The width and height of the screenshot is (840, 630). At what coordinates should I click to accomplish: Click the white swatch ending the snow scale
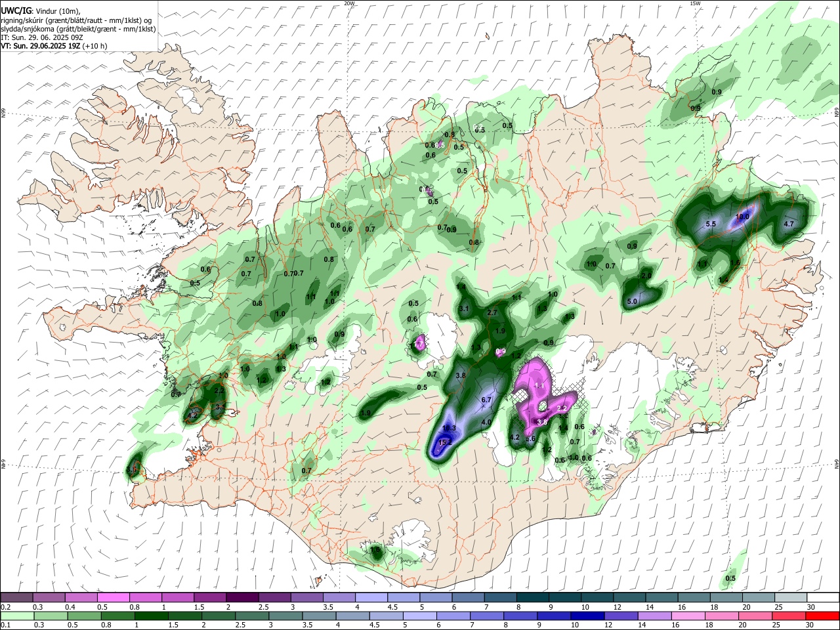[822, 598]
